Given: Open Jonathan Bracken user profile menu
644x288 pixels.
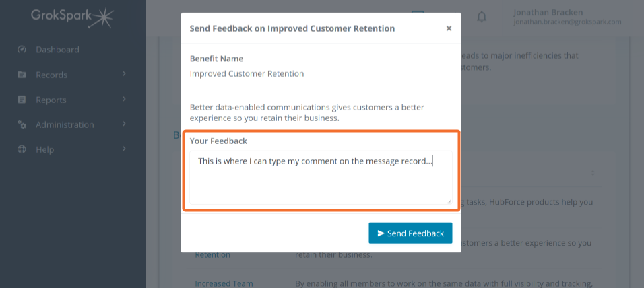Looking at the screenshot, I should click(x=567, y=17).
